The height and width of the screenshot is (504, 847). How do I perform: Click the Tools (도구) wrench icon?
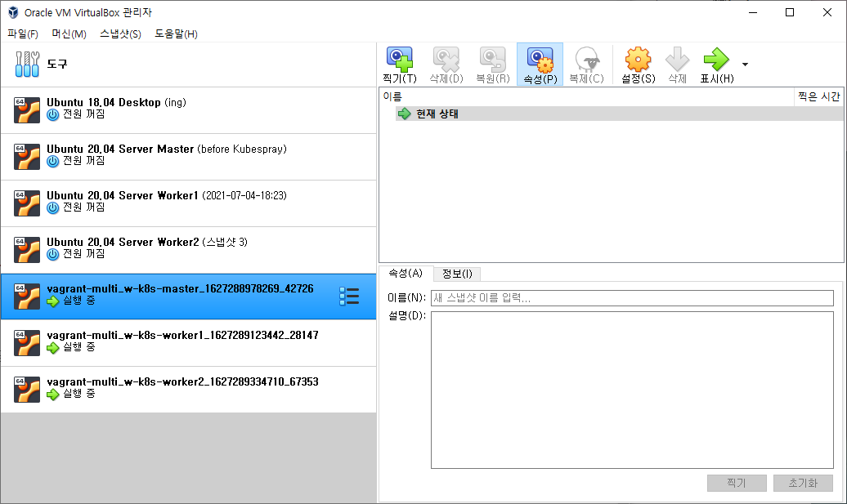(x=27, y=65)
